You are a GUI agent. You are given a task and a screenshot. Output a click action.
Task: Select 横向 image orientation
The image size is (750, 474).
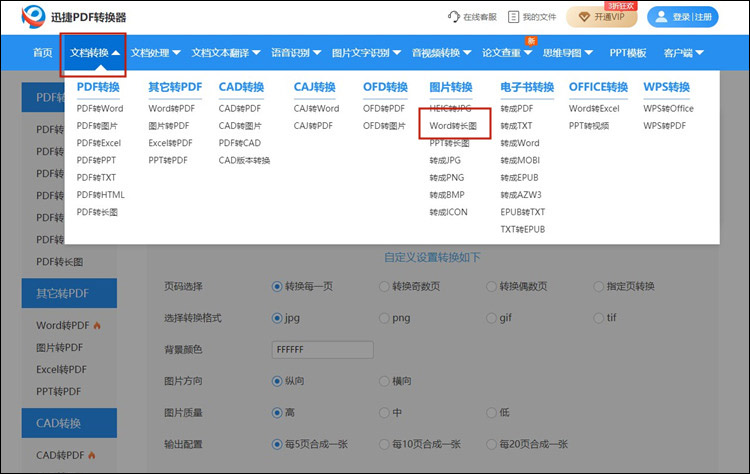tap(384, 381)
